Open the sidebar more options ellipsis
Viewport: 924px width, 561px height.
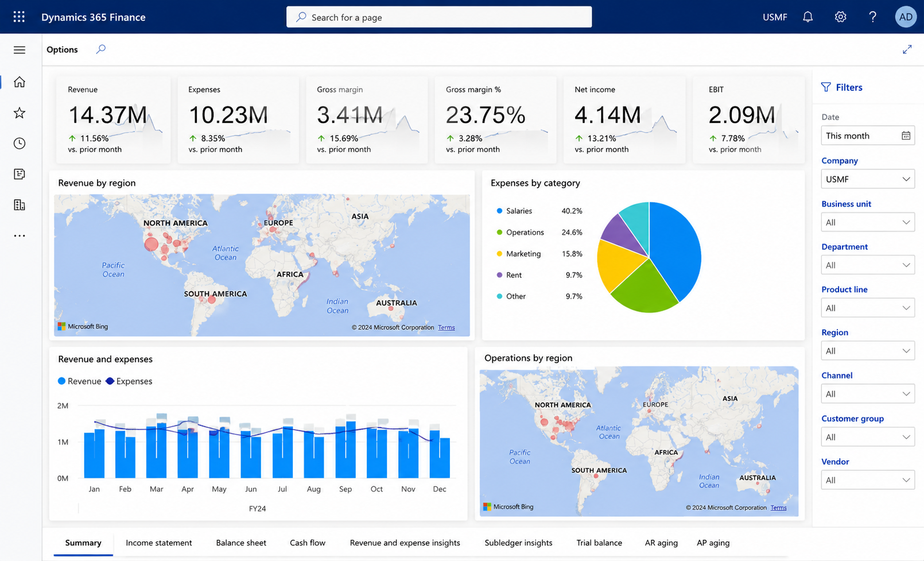(x=20, y=235)
